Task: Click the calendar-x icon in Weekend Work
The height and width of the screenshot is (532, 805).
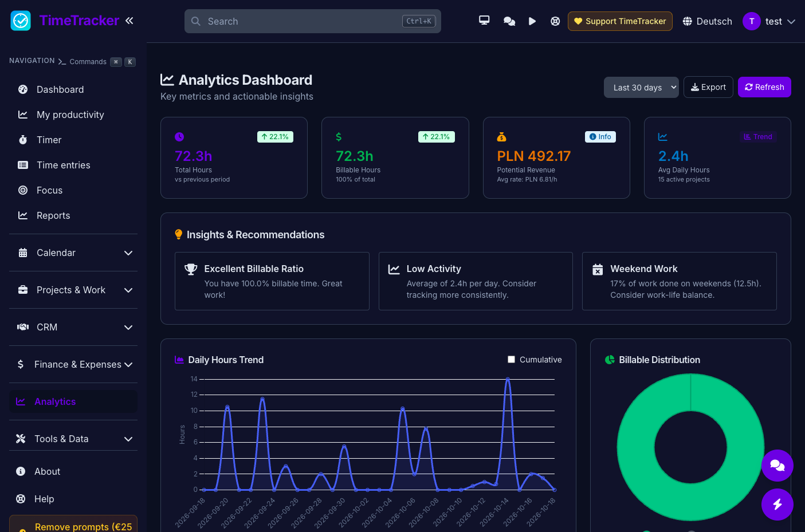Action: [598, 269]
